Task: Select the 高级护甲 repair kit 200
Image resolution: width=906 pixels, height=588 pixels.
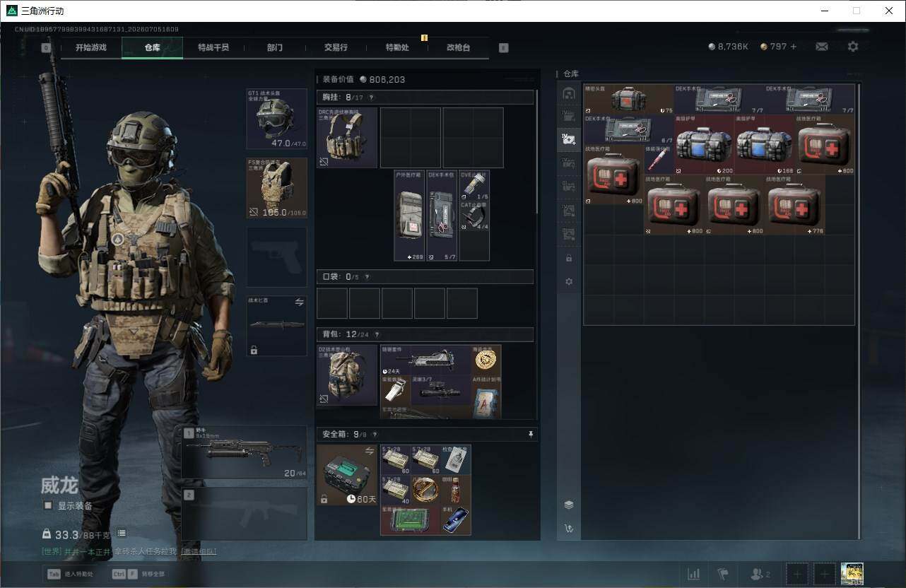Action: pos(704,144)
